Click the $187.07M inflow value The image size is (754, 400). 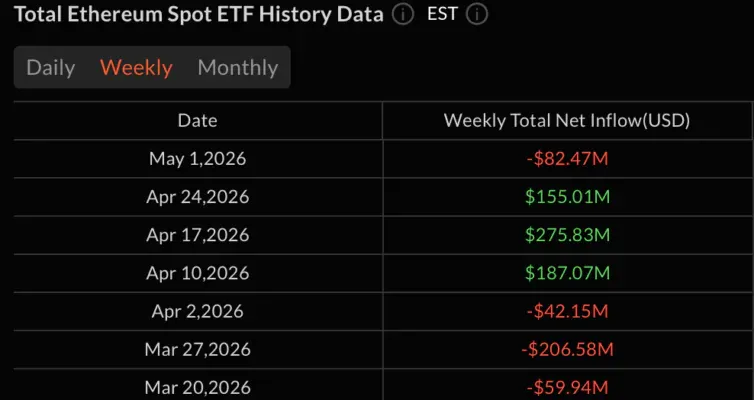tap(567, 273)
